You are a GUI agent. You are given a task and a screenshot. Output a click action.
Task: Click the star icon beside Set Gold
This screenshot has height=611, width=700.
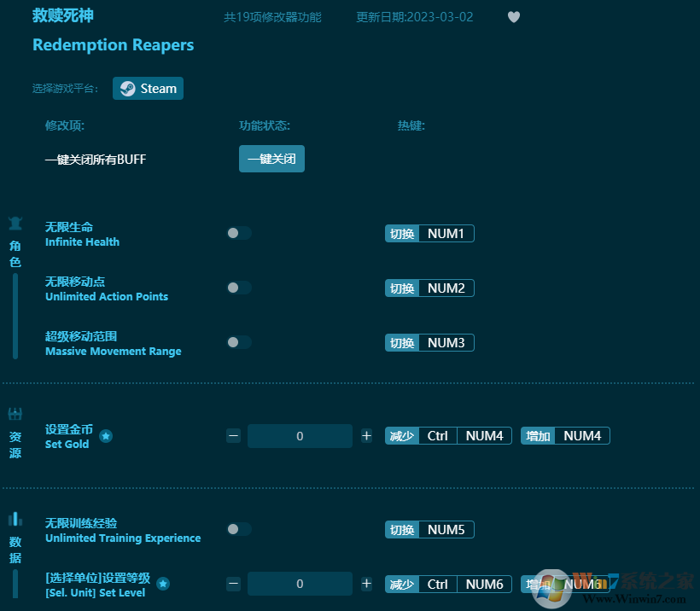[106, 436]
